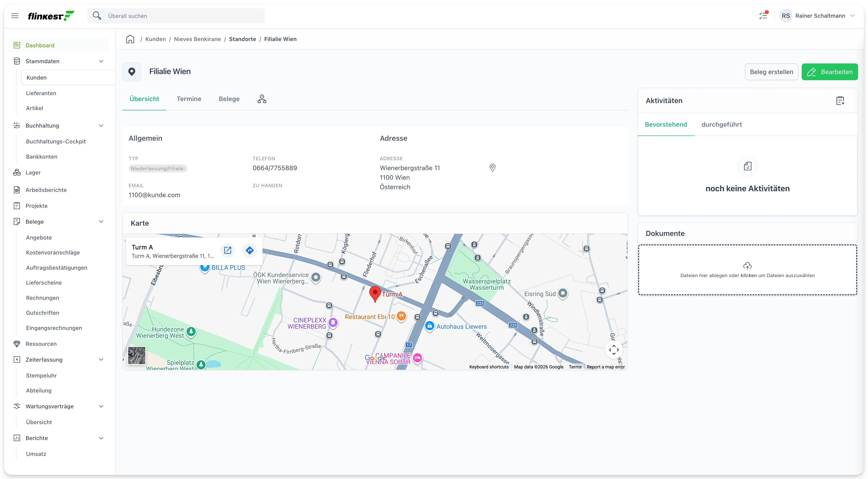Open Bankkonten in the sidebar

42,157
